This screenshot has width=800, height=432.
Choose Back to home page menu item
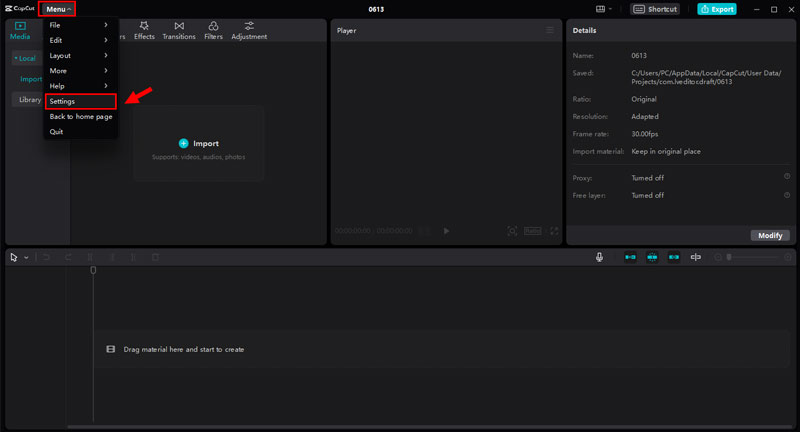click(81, 117)
